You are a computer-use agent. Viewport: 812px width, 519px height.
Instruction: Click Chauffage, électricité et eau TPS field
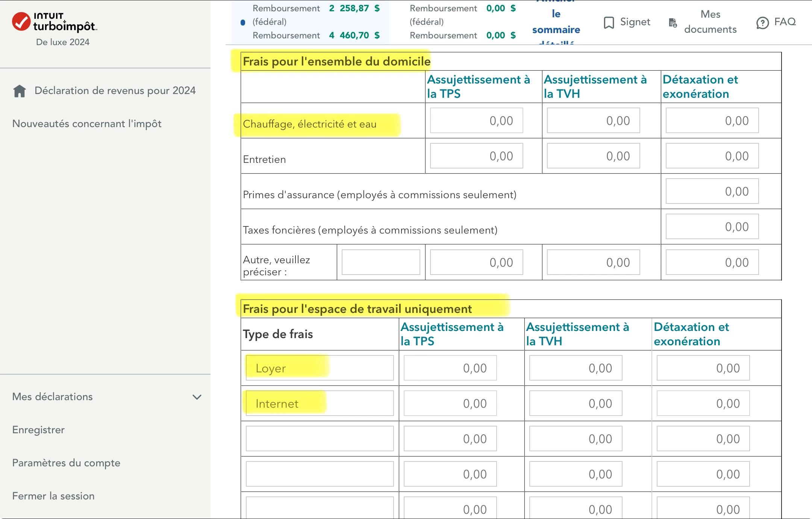476,121
